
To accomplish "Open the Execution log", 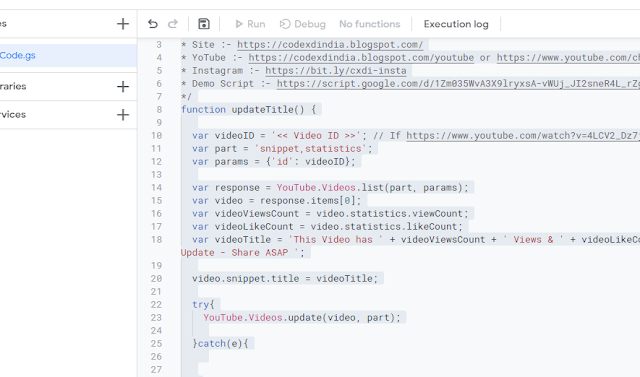I will [x=456, y=24].
